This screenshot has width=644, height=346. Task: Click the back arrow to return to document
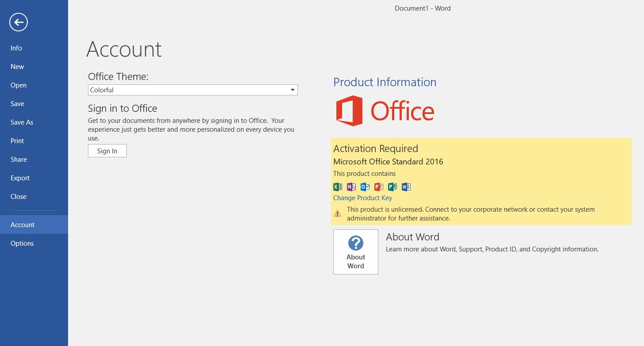(x=19, y=22)
